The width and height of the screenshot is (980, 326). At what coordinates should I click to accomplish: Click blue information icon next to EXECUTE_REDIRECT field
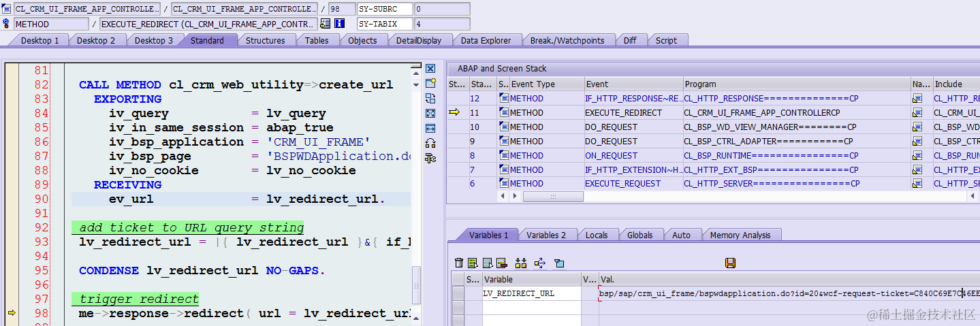339,24
